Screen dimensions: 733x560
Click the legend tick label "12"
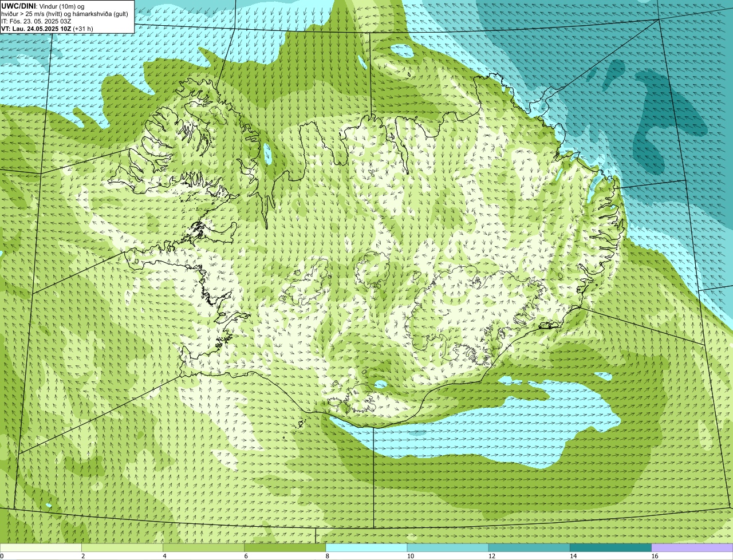(x=491, y=556)
